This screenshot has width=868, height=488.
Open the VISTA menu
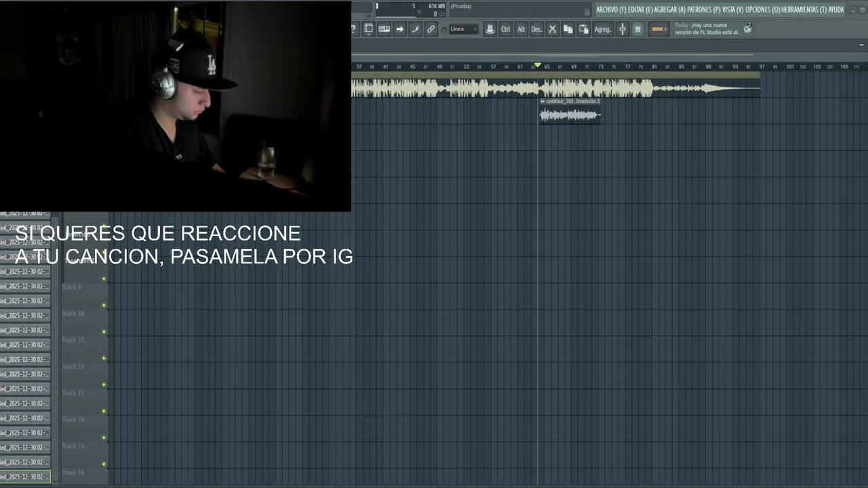click(x=733, y=9)
